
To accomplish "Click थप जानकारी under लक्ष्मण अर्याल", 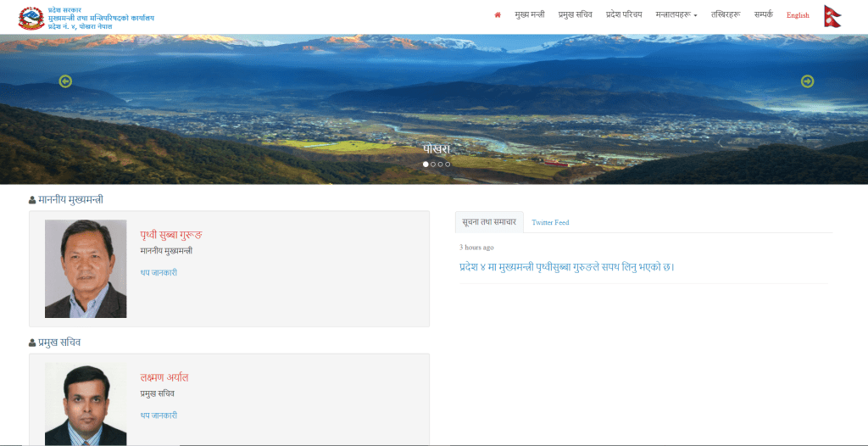I will point(159,415).
